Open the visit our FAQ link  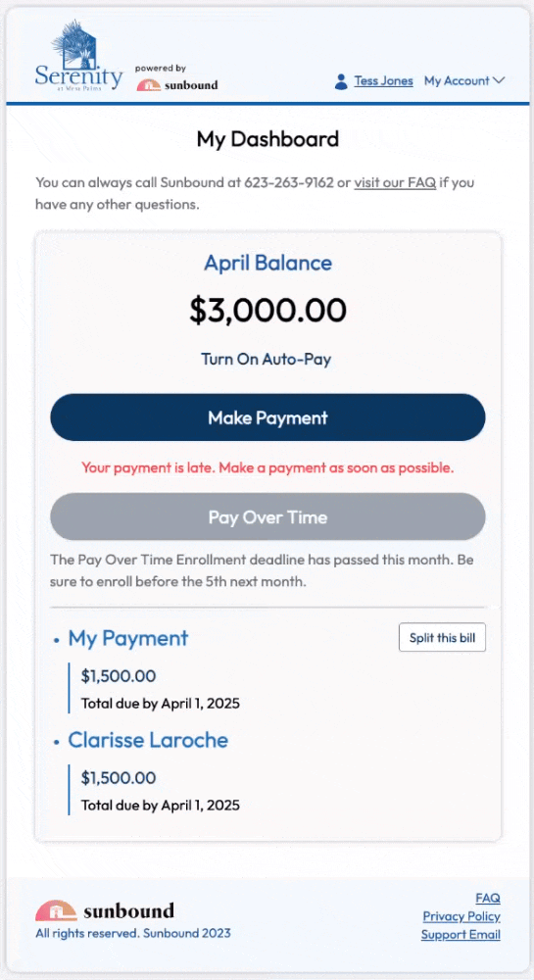coord(395,183)
